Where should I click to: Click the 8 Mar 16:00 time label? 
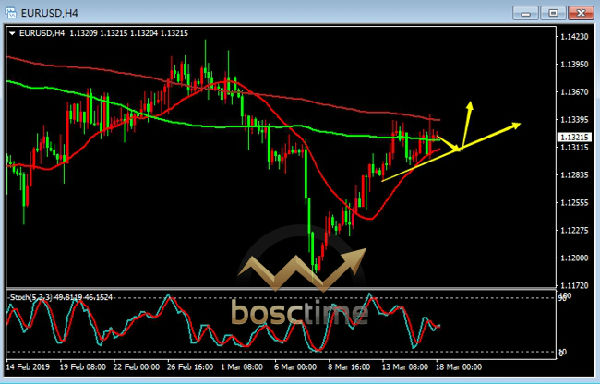pos(349,367)
